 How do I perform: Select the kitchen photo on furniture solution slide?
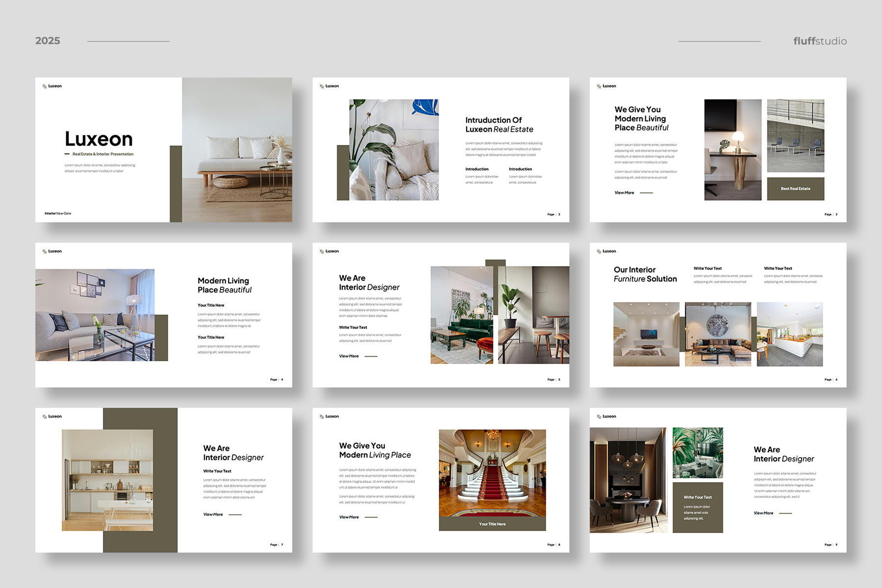pos(789,334)
